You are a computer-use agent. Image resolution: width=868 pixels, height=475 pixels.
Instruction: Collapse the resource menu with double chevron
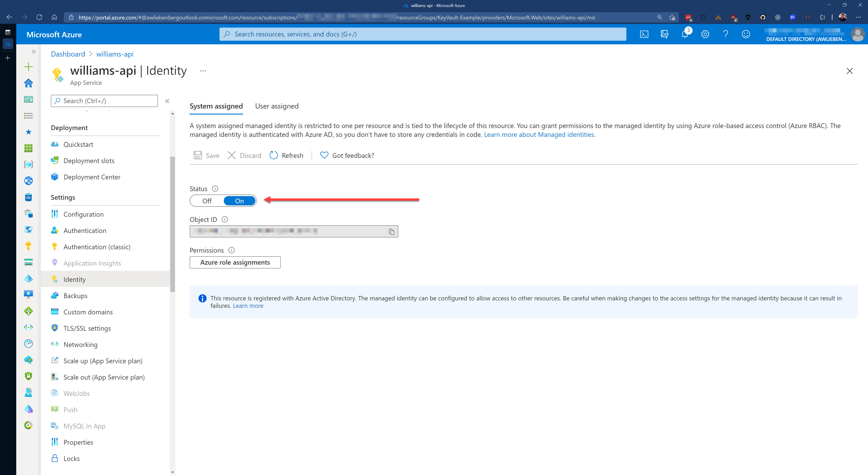[167, 101]
